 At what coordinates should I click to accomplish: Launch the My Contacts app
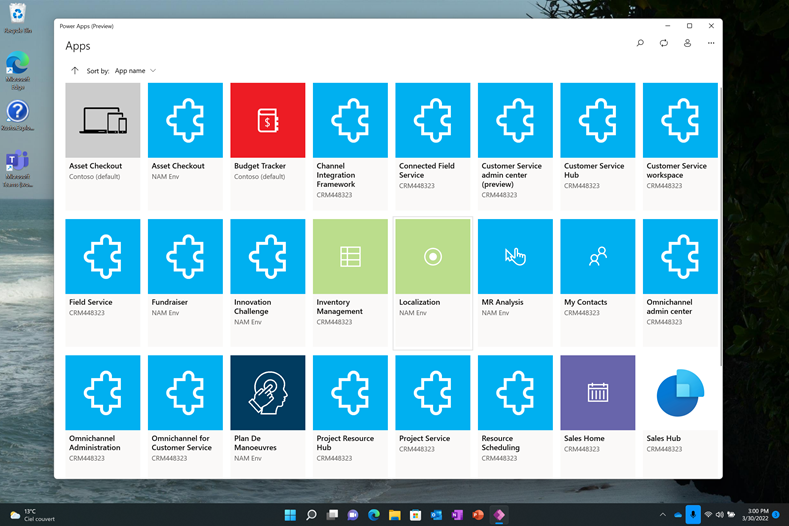pos(598,257)
